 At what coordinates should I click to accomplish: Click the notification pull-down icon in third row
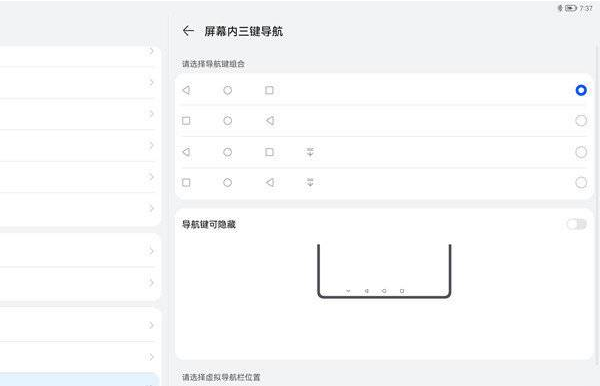310,152
